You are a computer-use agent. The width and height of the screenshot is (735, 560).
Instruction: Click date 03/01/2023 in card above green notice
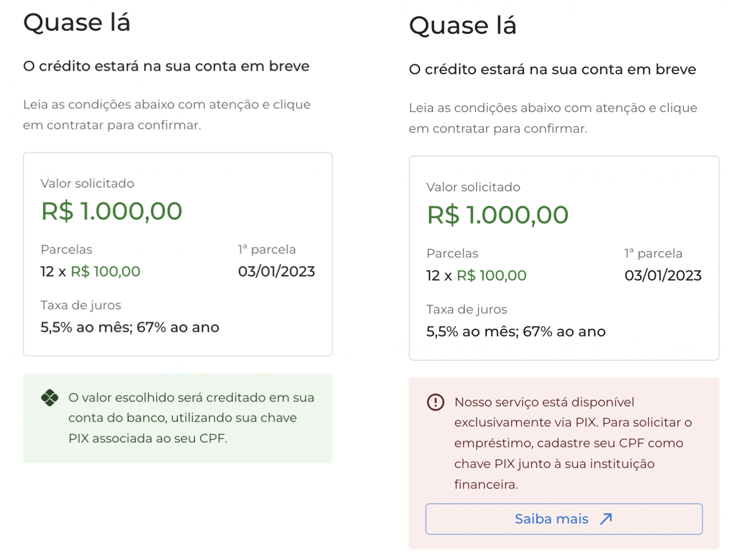coord(276,271)
